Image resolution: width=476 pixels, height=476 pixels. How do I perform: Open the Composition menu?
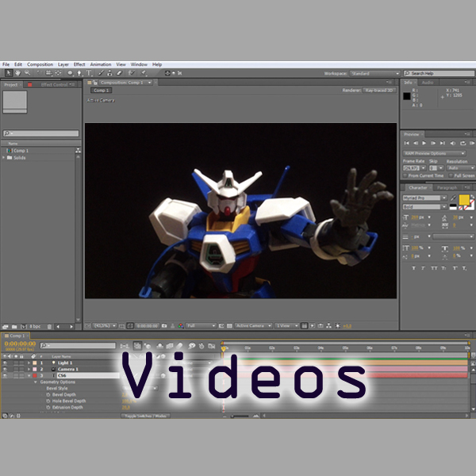pyautogui.click(x=40, y=64)
